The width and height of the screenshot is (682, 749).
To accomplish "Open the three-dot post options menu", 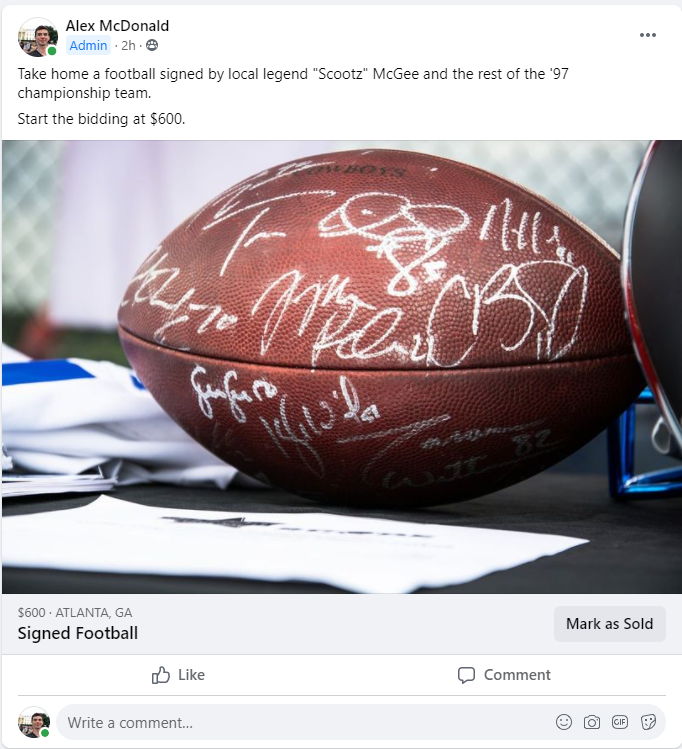I will click(648, 35).
